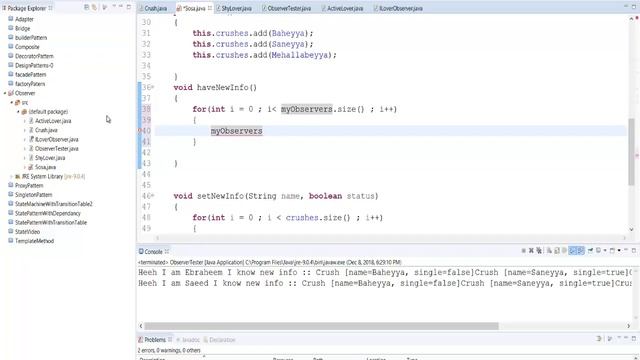This screenshot has height=360, width=640.
Task: Toggle Link with Editor in Package Explorer
Action: pyautogui.click(x=94, y=7)
